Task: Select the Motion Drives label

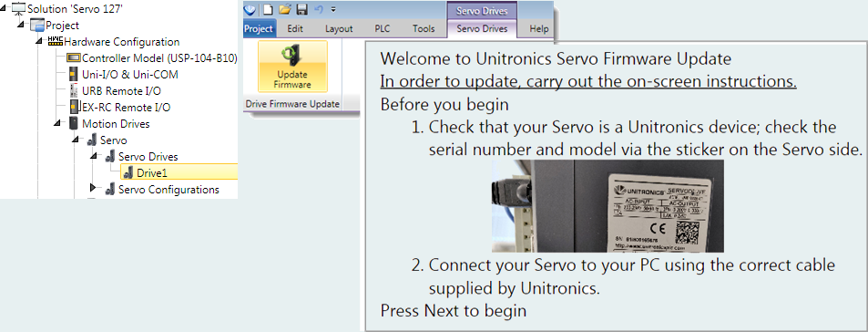Action: (x=116, y=124)
